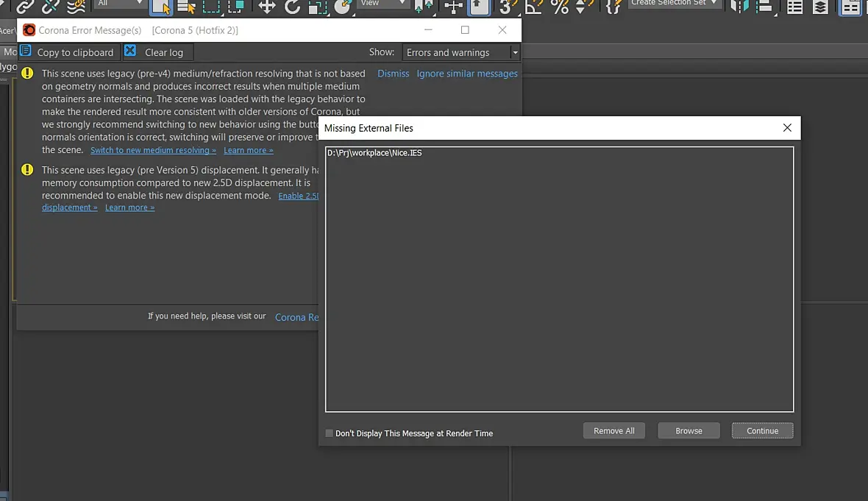Click Copy to clipboard button

pos(68,52)
